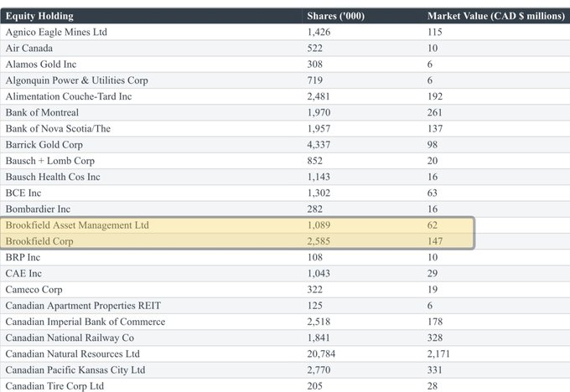Click the Bombardier Inc name
Viewport: 570px width, 392px height.
pyautogui.click(x=38, y=209)
